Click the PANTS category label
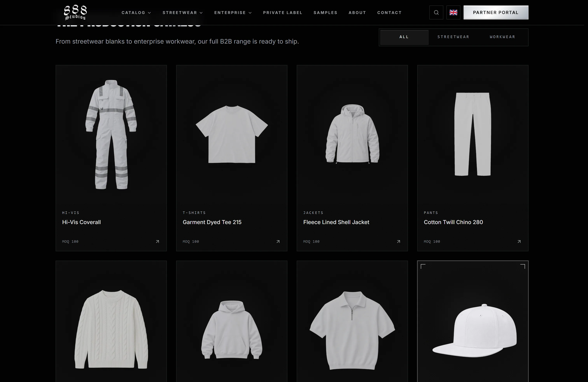Image resolution: width=588 pixels, height=382 pixels. [431, 213]
